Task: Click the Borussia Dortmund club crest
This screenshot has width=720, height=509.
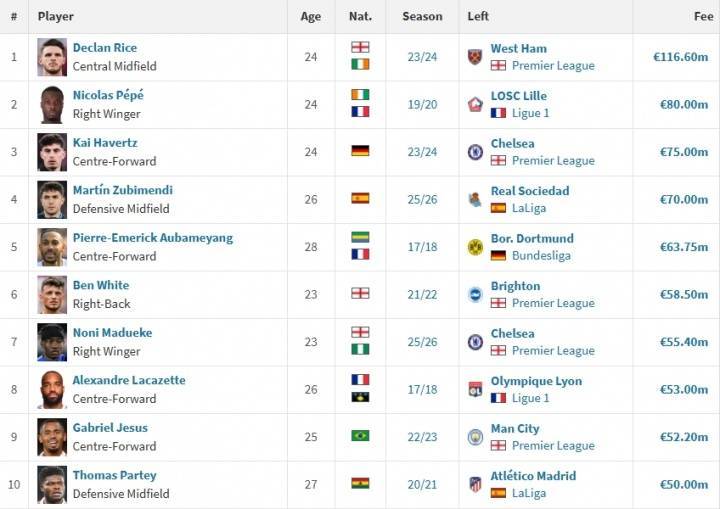Action: tap(475, 247)
